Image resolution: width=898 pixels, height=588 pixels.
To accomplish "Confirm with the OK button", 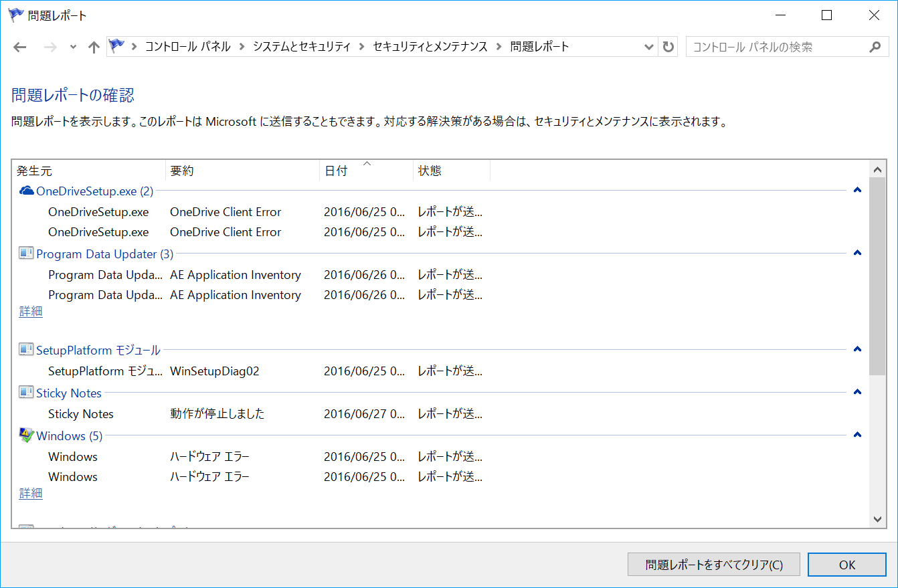I will (847, 565).
